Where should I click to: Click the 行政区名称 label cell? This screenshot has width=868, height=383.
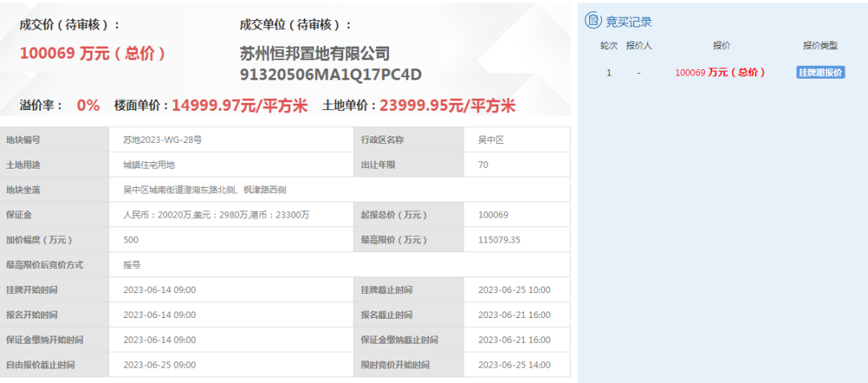tap(409, 140)
